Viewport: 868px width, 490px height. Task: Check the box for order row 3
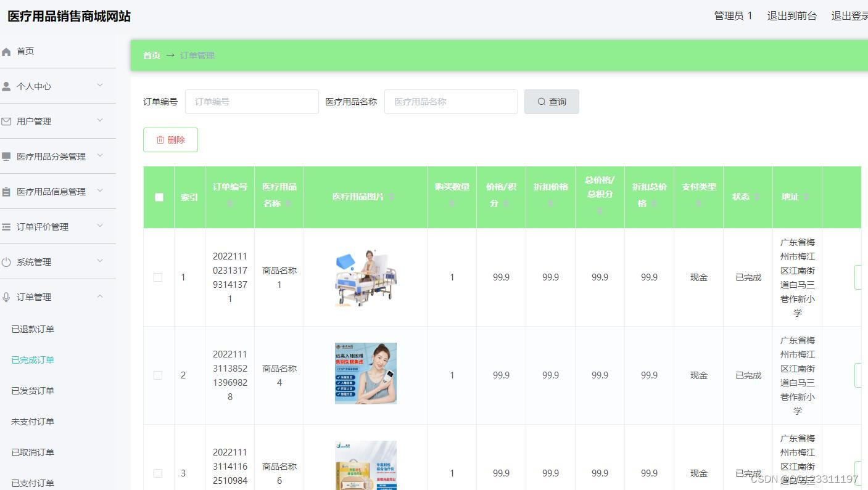click(x=158, y=473)
